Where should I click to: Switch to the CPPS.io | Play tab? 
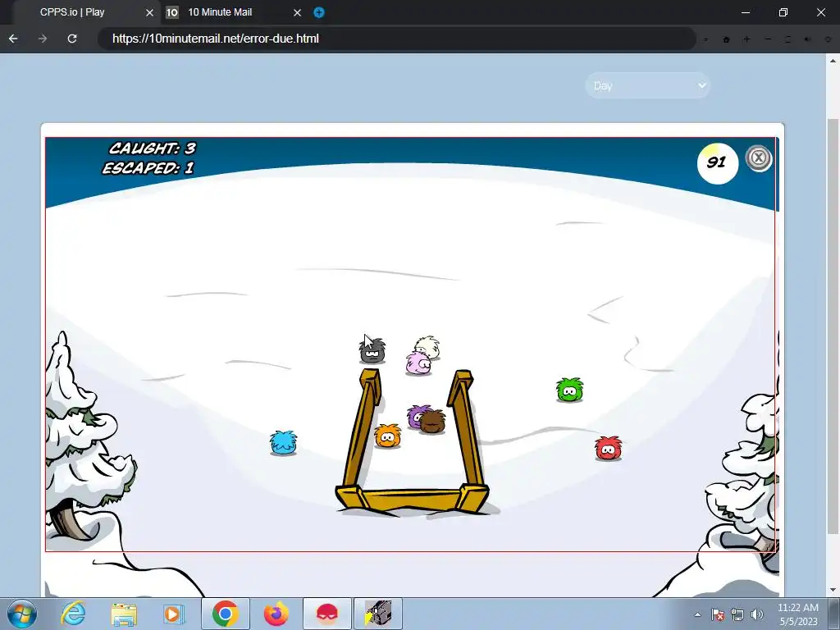(72, 12)
